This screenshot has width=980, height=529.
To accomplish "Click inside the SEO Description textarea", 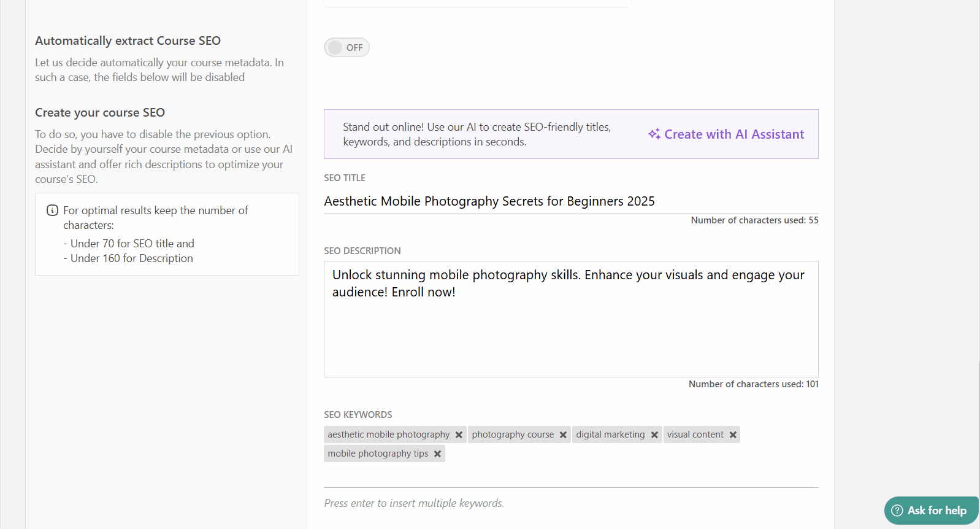I will [571, 319].
